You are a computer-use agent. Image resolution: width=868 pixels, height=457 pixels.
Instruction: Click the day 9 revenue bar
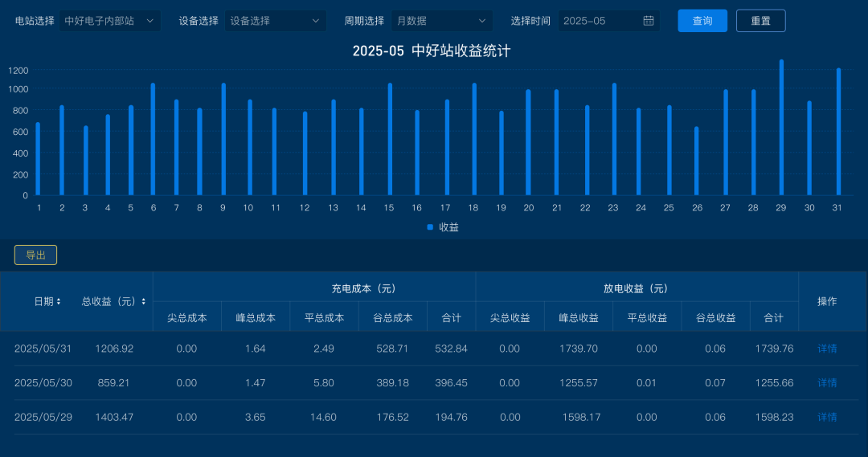[x=223, y=140]
